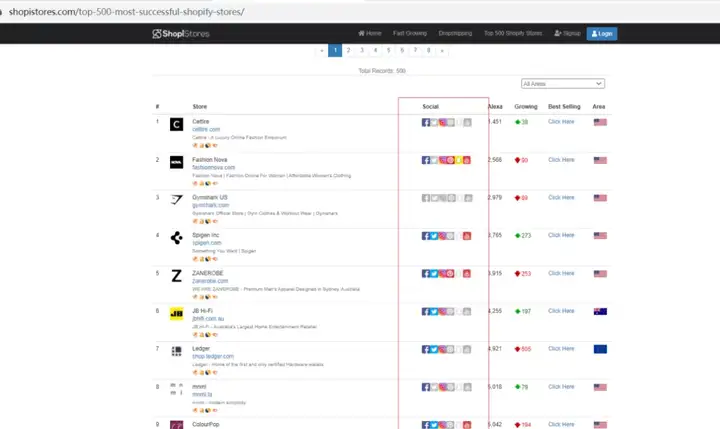
Task: Click the ShopiStores logo
Action: coord(181,34)
